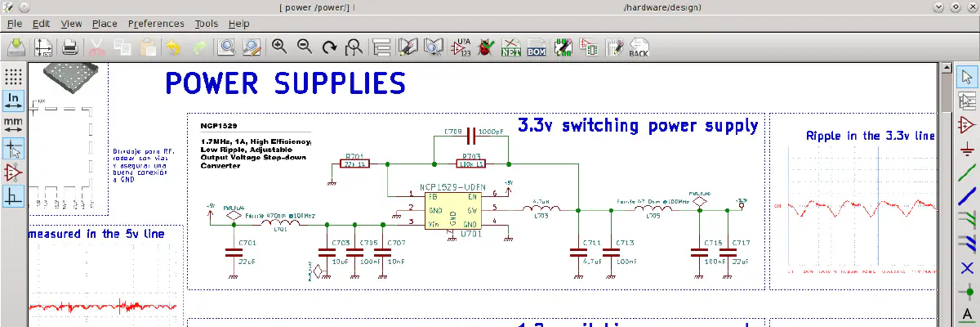Select no-connect flag tool

point(967,267)
